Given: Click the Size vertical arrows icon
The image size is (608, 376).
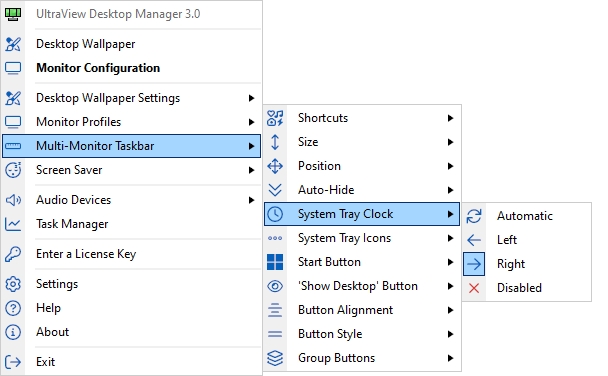Looking at the screenshot, I should (x=275, y=142).
